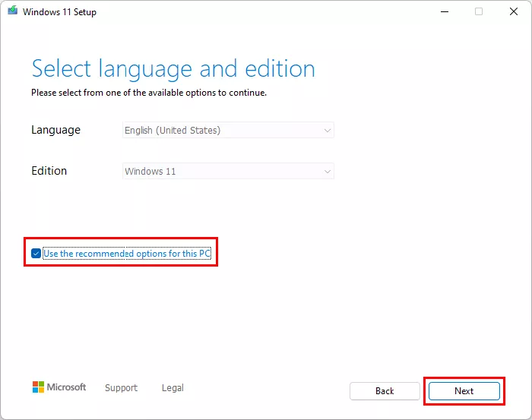Open the Support link
532x420 pixels.
pyautogui.click(x=121, y=387)
